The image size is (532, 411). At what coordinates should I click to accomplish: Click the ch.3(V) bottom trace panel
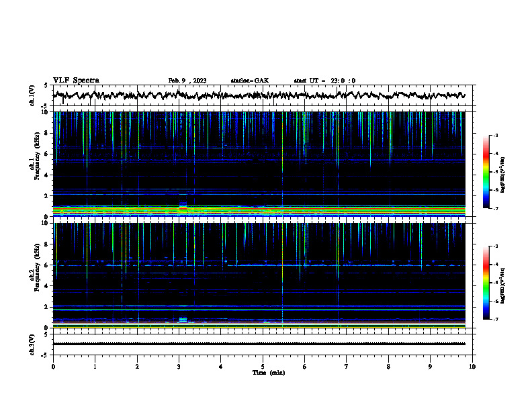pyautogui.click(x=263, y=345)
